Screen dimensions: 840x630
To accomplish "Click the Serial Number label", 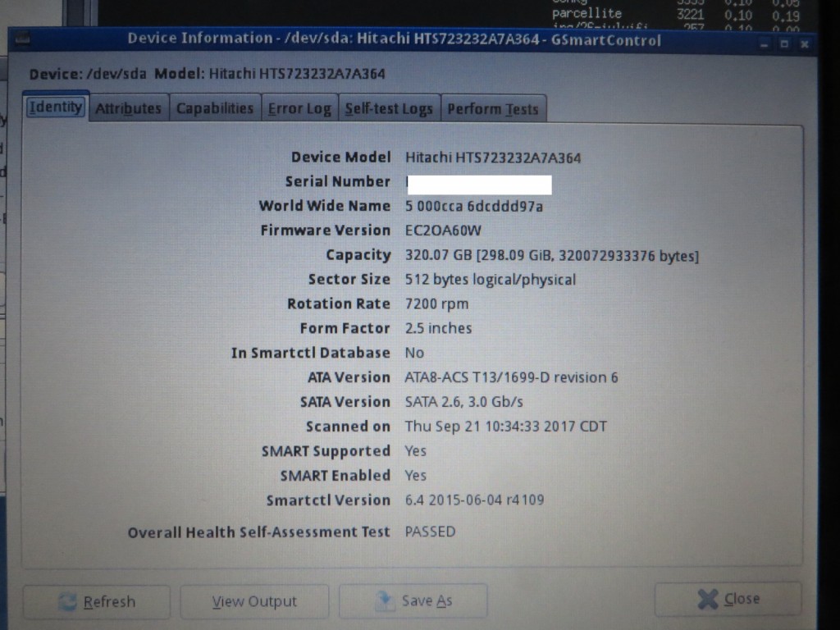I will (x=337, y=181).
